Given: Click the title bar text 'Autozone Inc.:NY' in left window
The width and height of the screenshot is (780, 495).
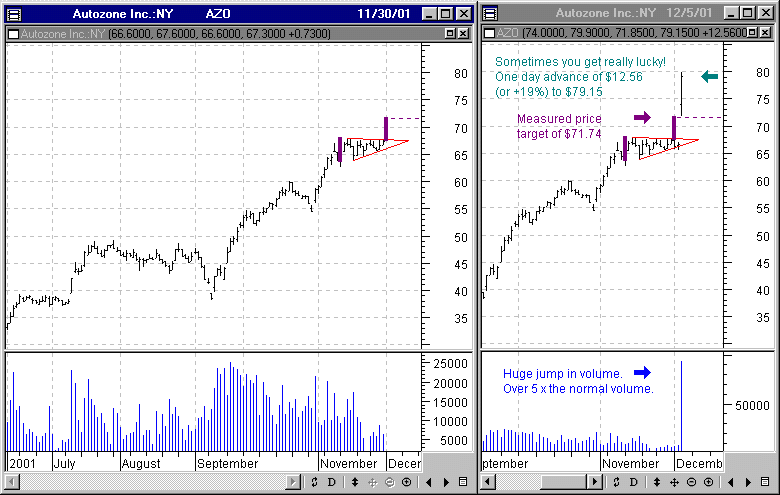Looking at the screenshot, I should point(123,14).
